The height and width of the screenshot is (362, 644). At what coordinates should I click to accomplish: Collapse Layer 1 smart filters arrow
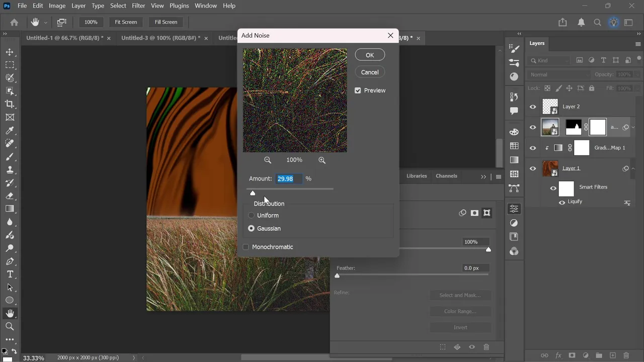click(633, 168)
